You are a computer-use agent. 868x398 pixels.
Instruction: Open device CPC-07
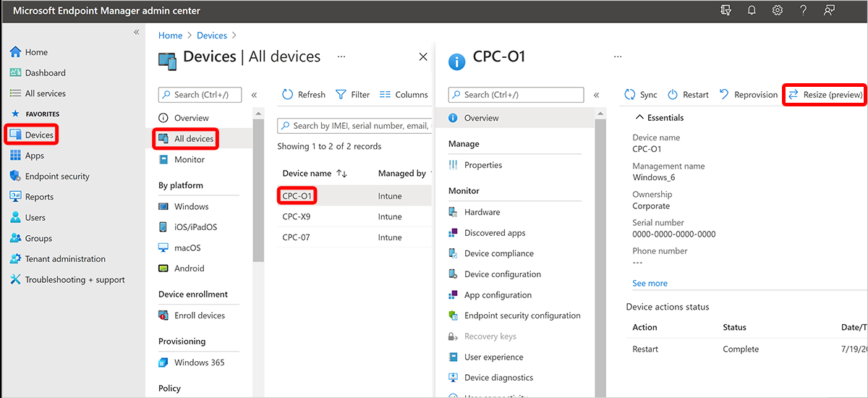[x=297, y=237]
